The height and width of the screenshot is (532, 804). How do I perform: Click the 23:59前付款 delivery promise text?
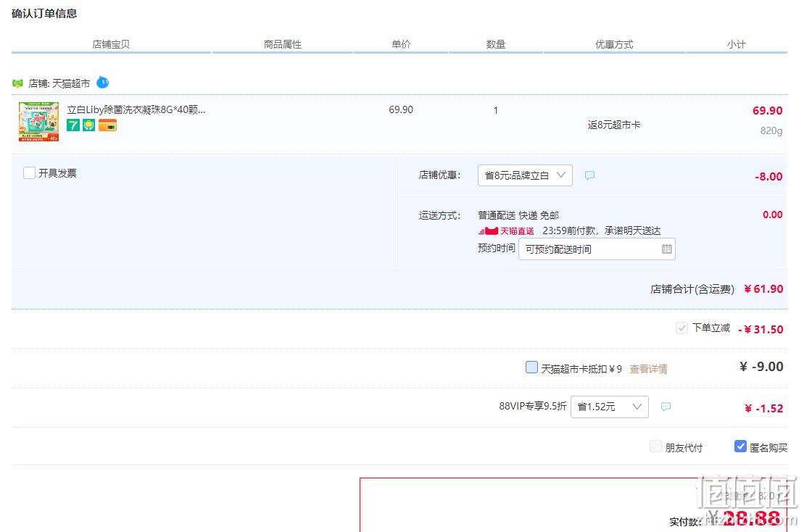click(x=602, y=230)
